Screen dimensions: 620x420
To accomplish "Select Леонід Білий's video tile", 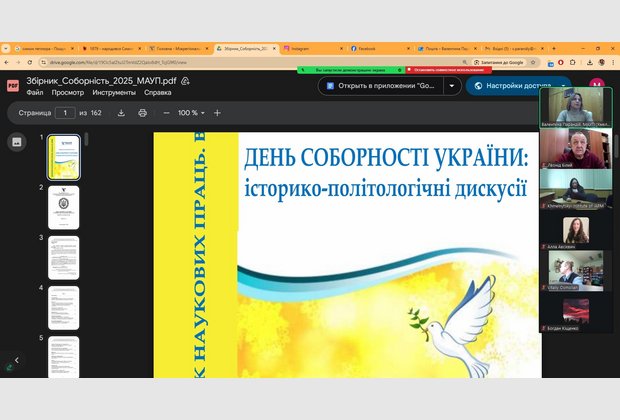I will tap(570, 148).
